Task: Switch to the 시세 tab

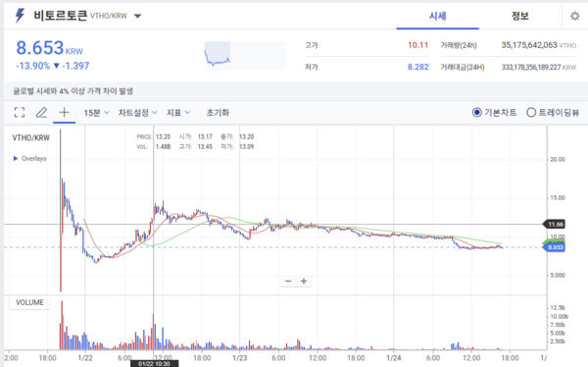Action: point(437,16)
